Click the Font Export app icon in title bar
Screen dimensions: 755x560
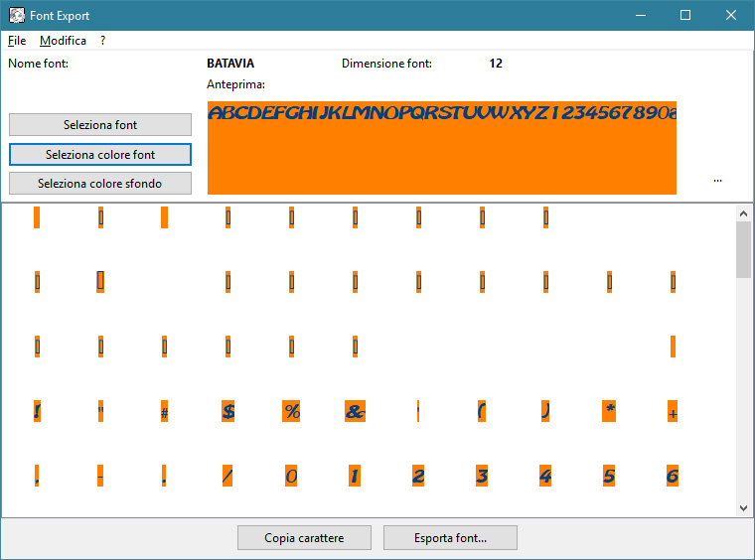click(x=17, y=16)
